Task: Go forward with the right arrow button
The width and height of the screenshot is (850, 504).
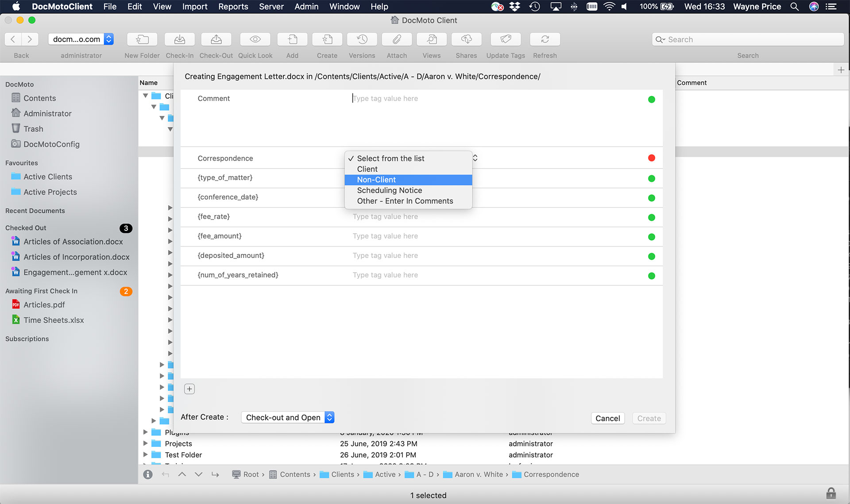Action: click(30, 39)
